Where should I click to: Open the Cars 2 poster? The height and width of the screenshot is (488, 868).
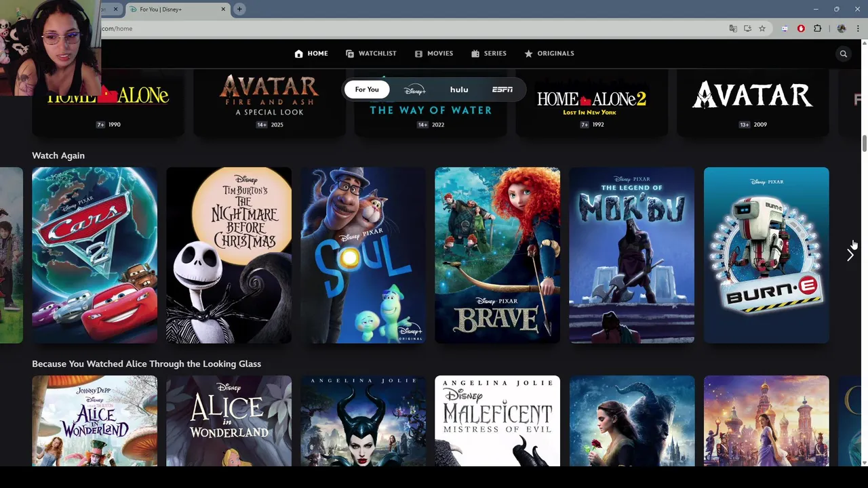coord(94,255)
